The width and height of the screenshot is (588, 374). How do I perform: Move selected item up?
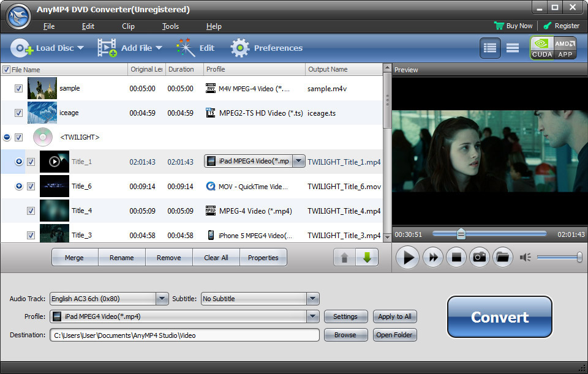(x=344, y=258)
